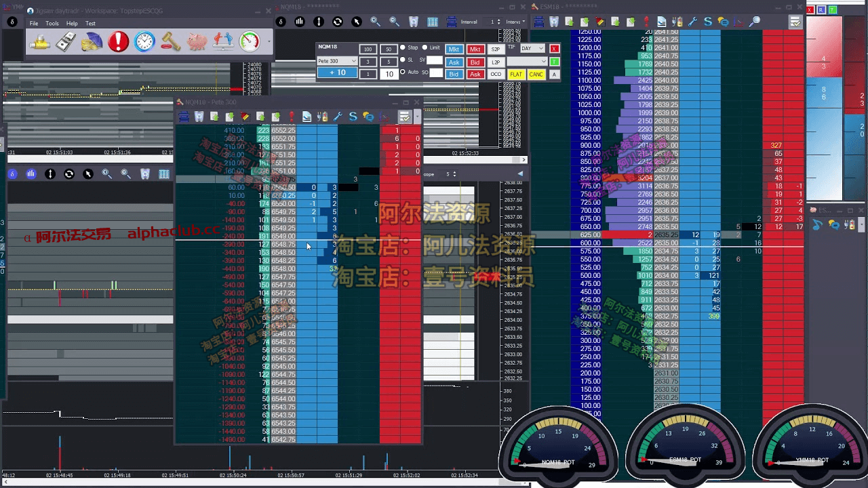
Task: Open the gauge meter icon in Jigsaw toolbar
Action: point(250,42)
